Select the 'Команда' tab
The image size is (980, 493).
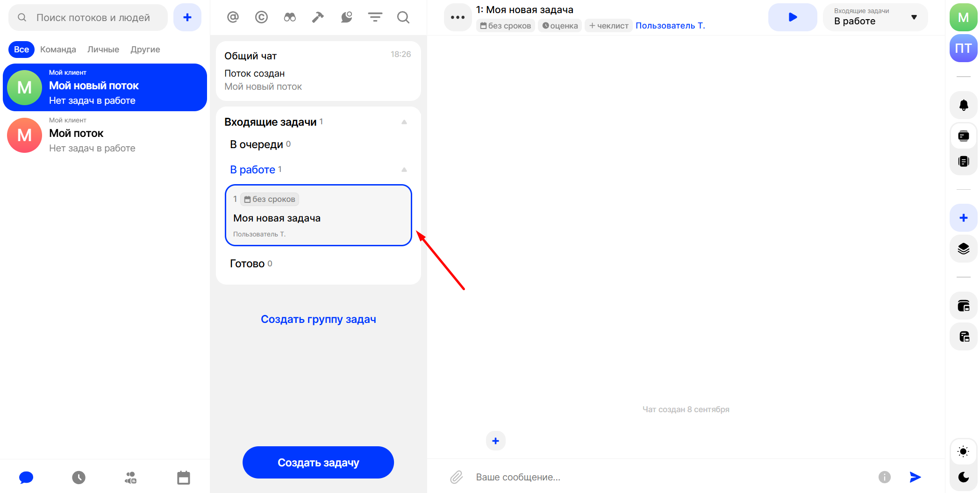point(58,50)
